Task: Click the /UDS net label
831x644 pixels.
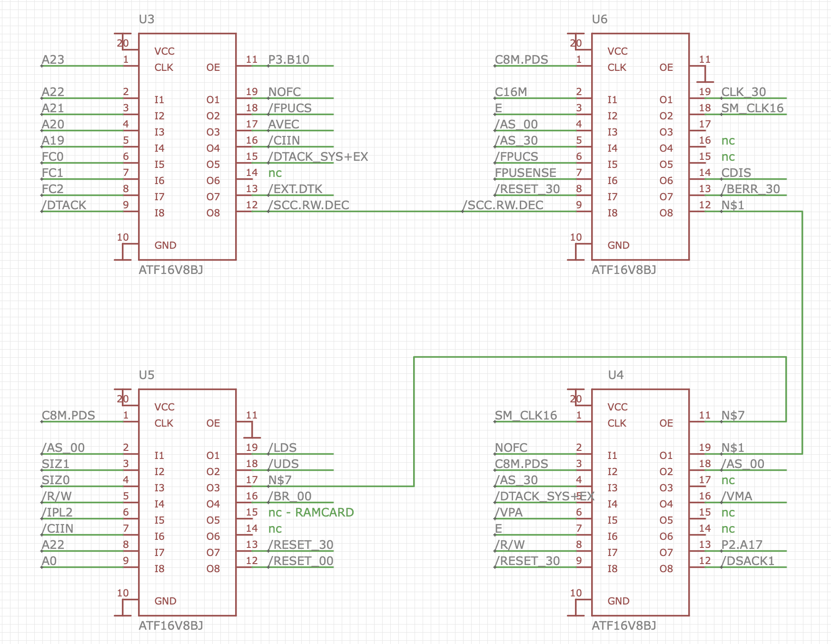Action: click(x=283, y=464)
